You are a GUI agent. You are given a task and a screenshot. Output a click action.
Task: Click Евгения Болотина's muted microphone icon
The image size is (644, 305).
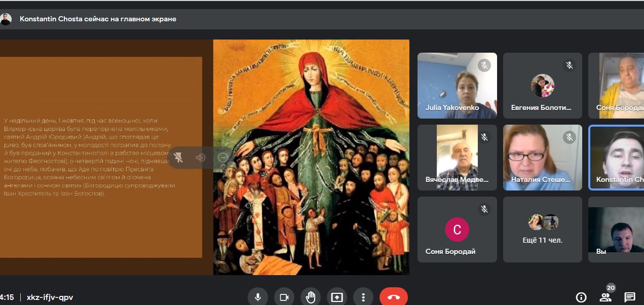570,65
